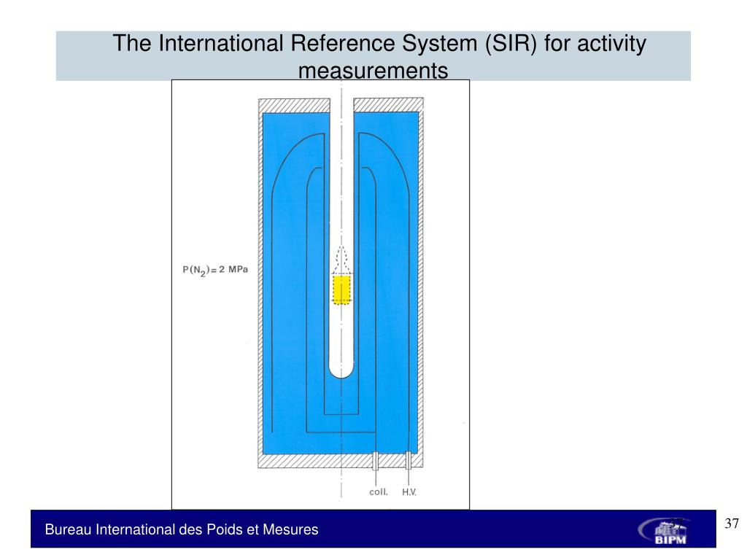747x560 pixels.
Task: Click the coll. electrode label
Action: tap(379, 492)
